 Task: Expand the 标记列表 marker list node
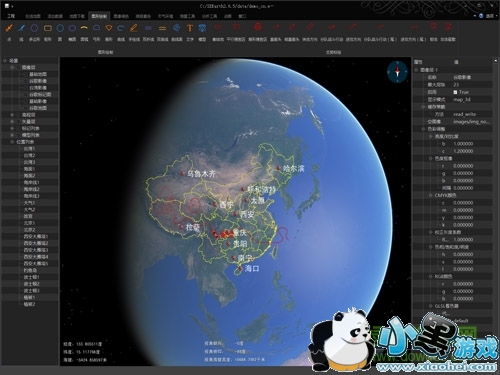coord(12,128)
